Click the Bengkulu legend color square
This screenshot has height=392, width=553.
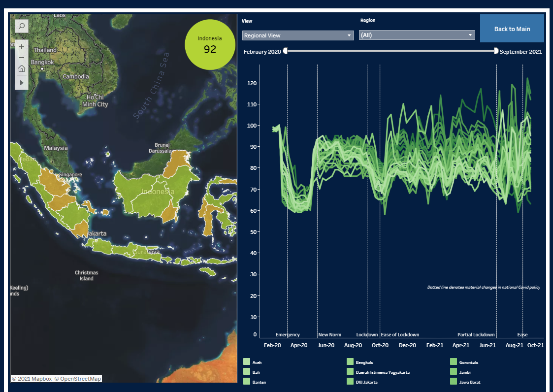coord(350,361)
